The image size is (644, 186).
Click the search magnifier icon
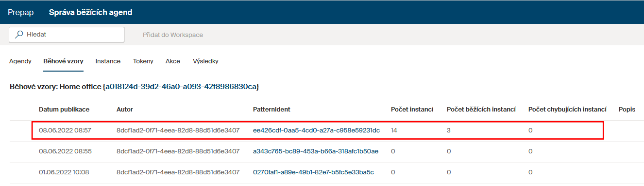19,35
